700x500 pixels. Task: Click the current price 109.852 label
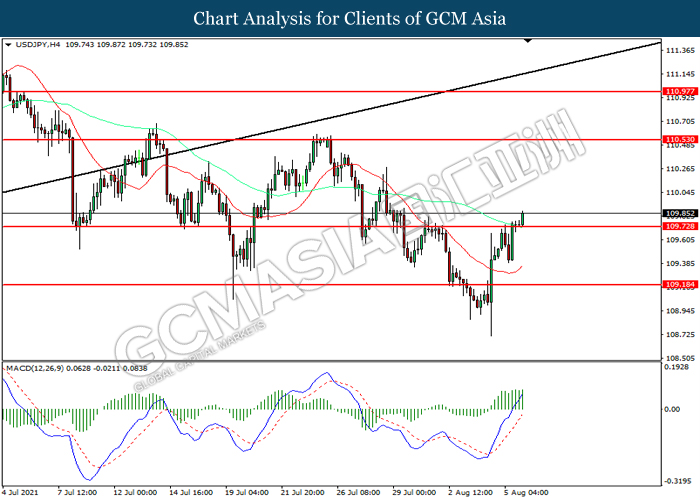click(680, 213)
